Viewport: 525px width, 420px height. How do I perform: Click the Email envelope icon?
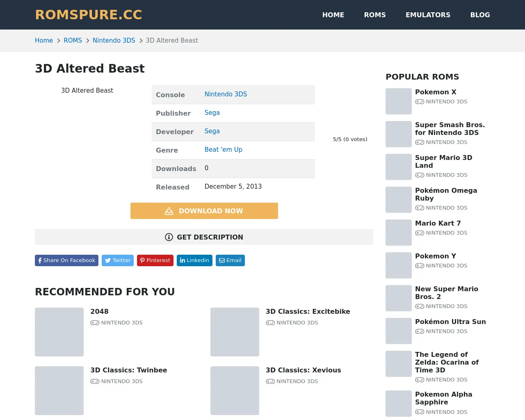(222, 260)
